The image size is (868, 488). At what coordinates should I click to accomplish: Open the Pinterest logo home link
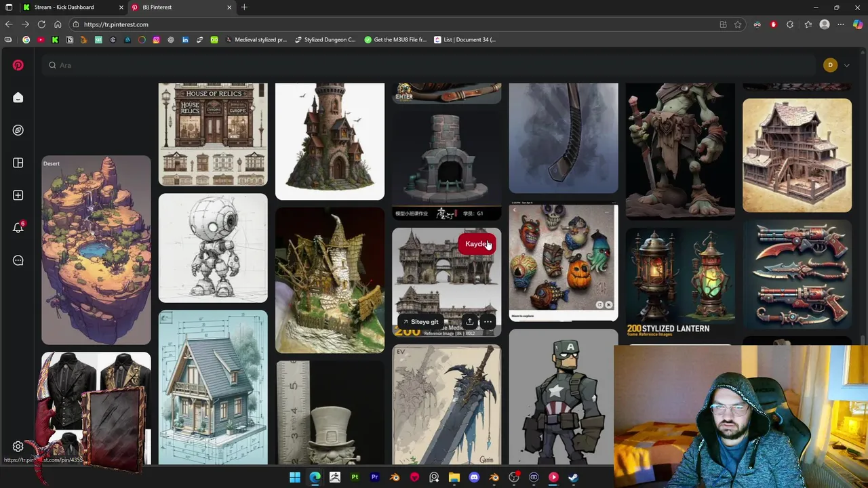(x=18, y=65)
